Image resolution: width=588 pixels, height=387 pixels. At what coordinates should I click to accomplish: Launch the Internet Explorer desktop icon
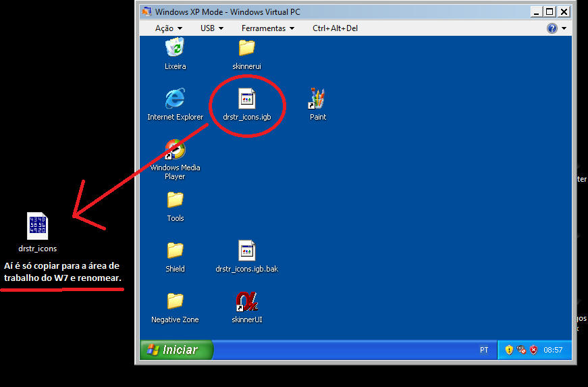pyautogui.click(x=175, y=99)
